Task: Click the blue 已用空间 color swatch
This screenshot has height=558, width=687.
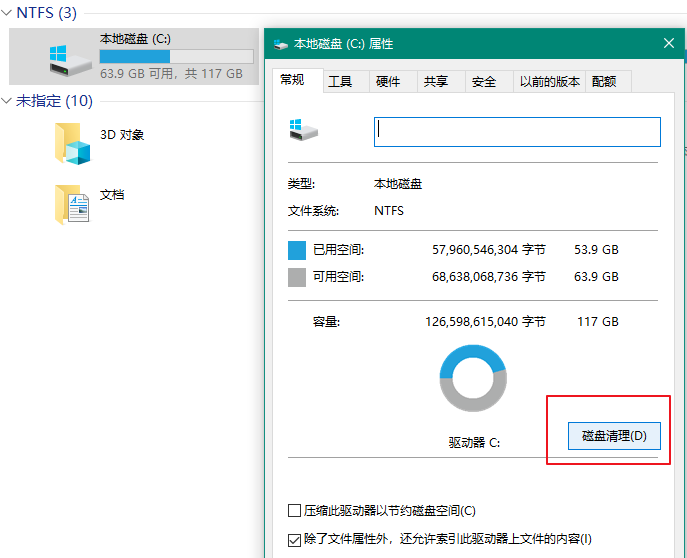Action: (297, 249)
